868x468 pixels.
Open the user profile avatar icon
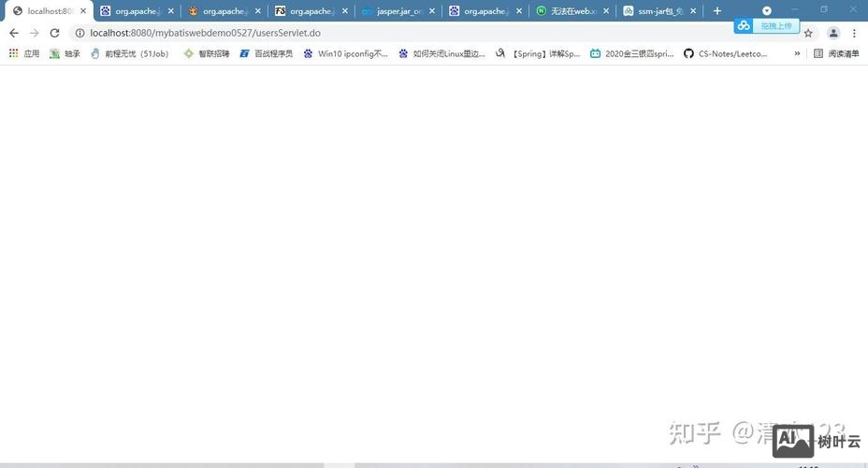pos(832,33)
